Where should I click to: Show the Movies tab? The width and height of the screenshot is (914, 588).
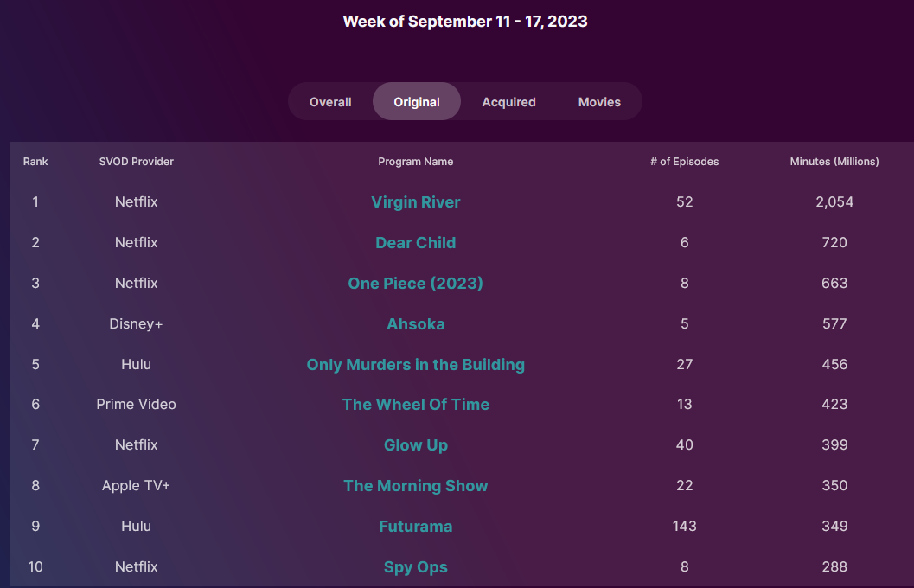point(599,102)
